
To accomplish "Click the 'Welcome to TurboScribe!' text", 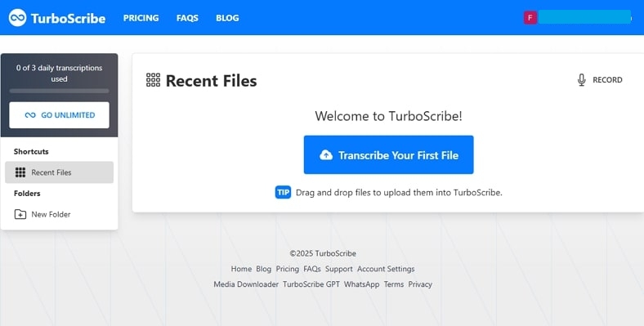I will pyautogui.click(x=388, y=116).
